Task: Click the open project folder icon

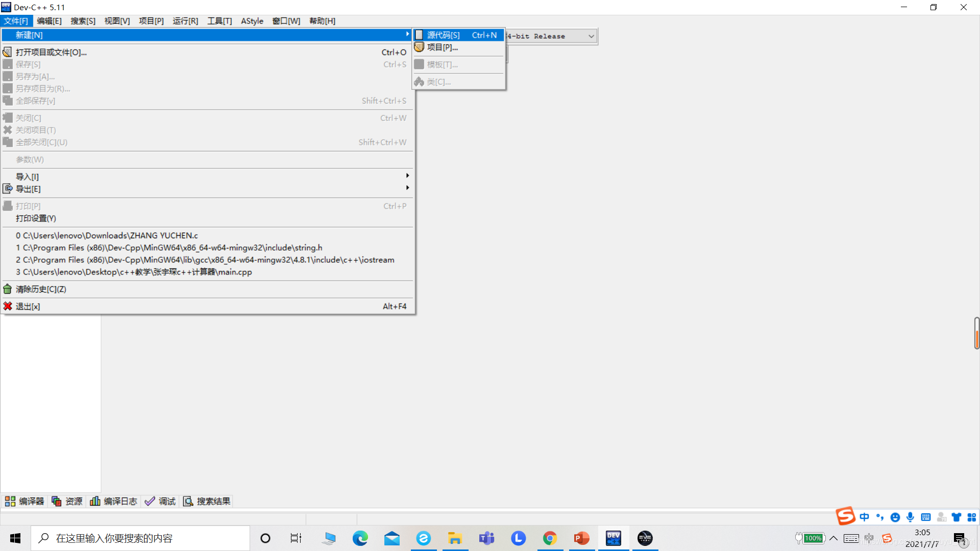Action: click(8, 52)
